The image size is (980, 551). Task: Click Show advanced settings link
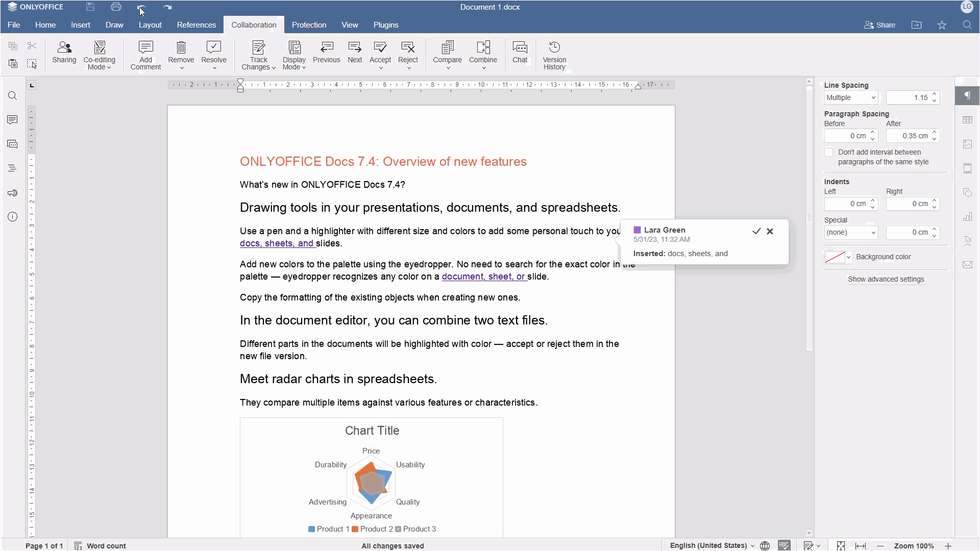click(x=886, y=279)
